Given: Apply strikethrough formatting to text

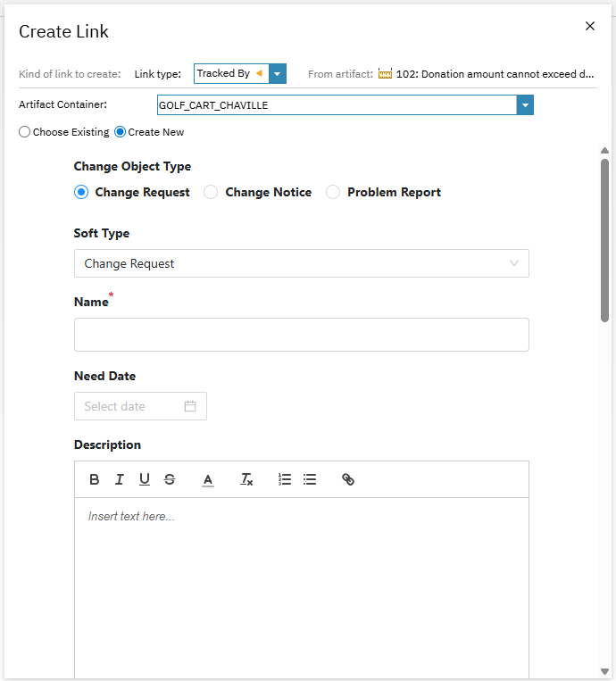Looking at the screenshot, I should click(x=170, y=479).
